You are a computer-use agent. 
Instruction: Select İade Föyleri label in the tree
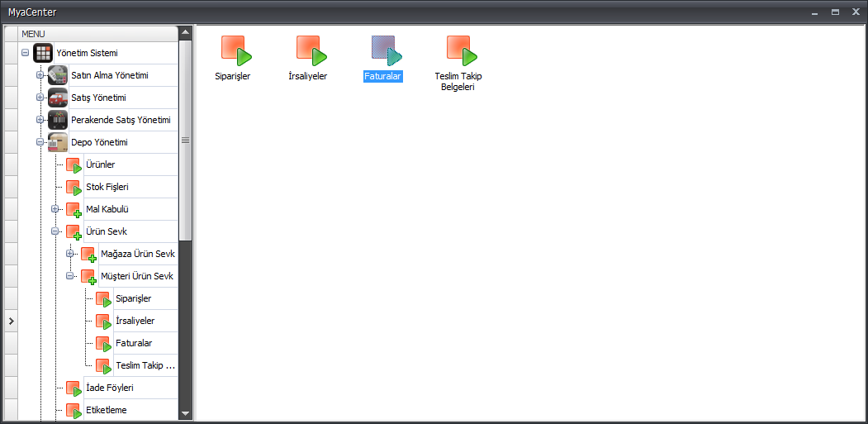click(110, 388)
